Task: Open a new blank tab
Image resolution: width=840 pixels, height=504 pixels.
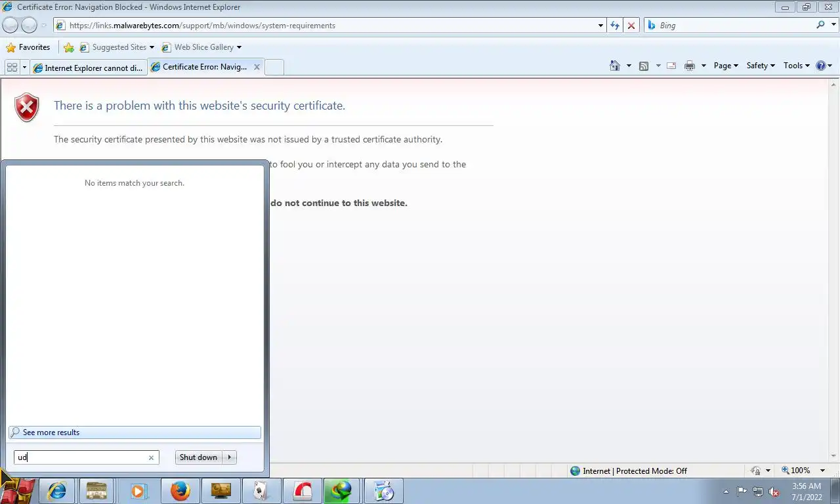Action: click(x=274, y=67)
